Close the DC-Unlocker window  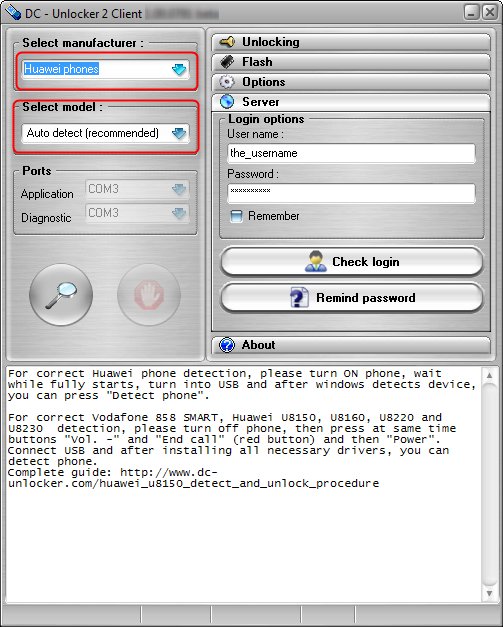tap(490, 12)
